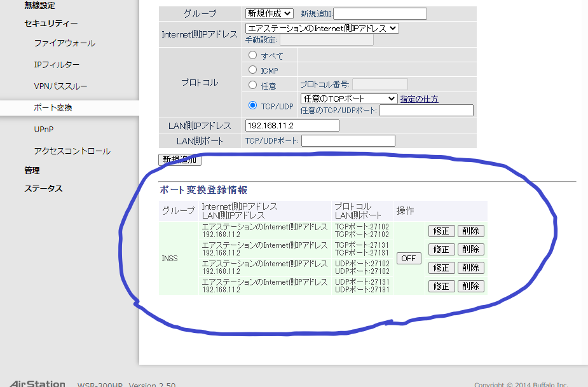Image resolution: width=588 pixels, height=387 pixels.
Task: Open セキュリティー menu section
Action: (51, 24)
